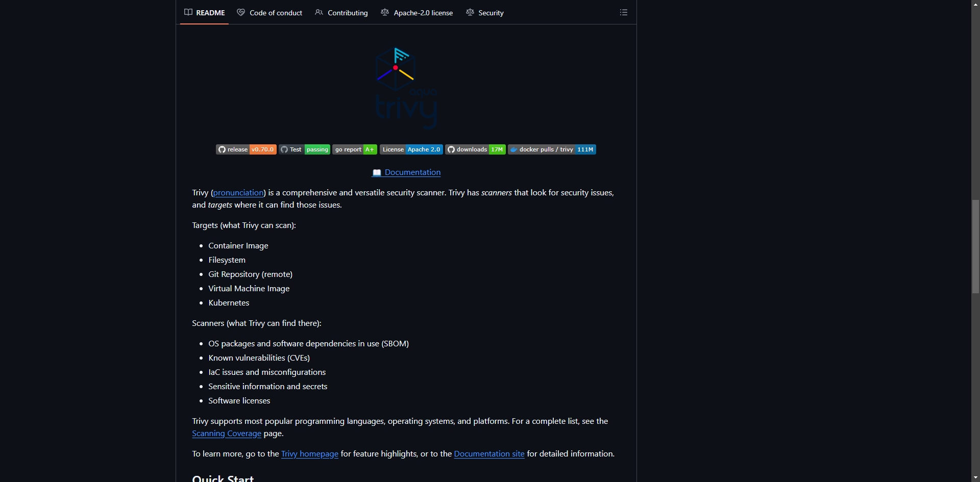Screen dimensions: 980x482
Task: View the Apache-2.0 license tab
Action: (417, 13)
